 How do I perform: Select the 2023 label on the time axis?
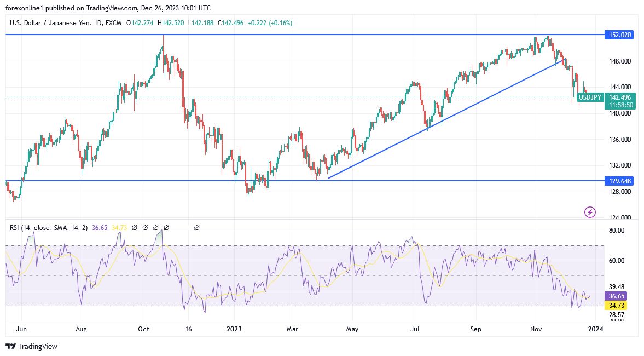tap(234, 329)
